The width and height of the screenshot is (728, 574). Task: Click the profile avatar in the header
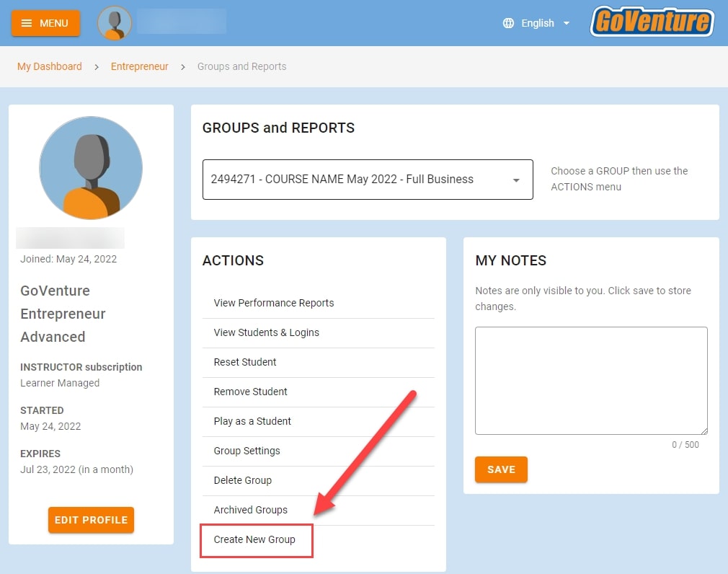115,22
